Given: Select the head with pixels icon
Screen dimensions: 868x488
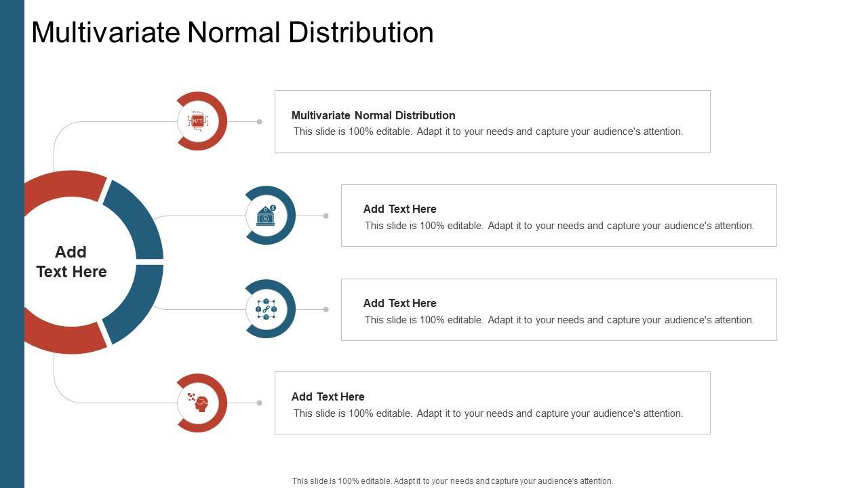Looking at the screenshot, I should 198,403.
